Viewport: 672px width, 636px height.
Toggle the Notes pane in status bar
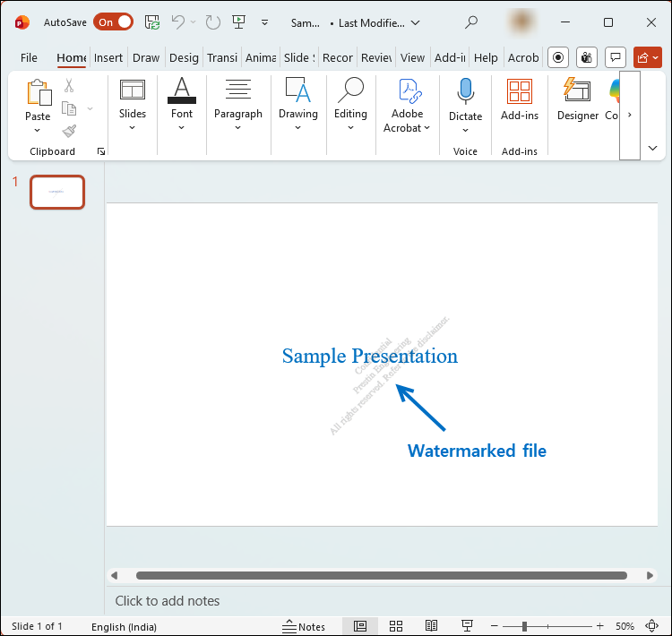pyautogui.click(x=304, y=626)
